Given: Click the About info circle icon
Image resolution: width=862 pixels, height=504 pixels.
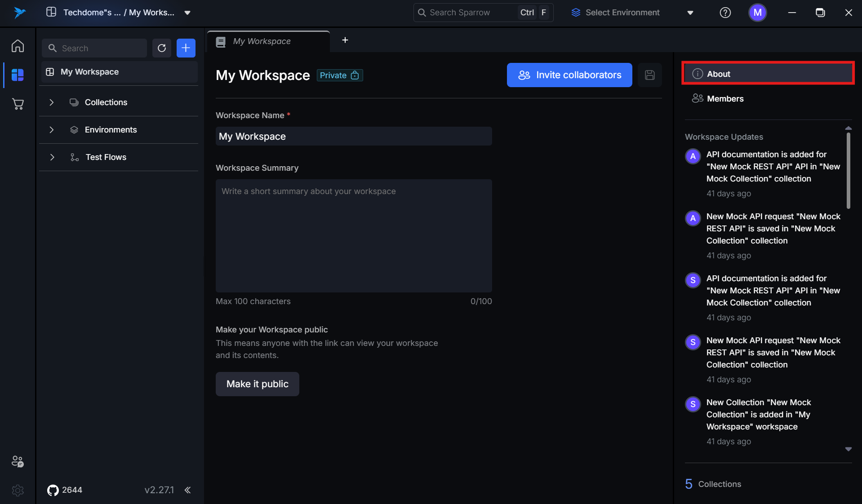Looking at the screenshot, I should (x=698, y=74).
